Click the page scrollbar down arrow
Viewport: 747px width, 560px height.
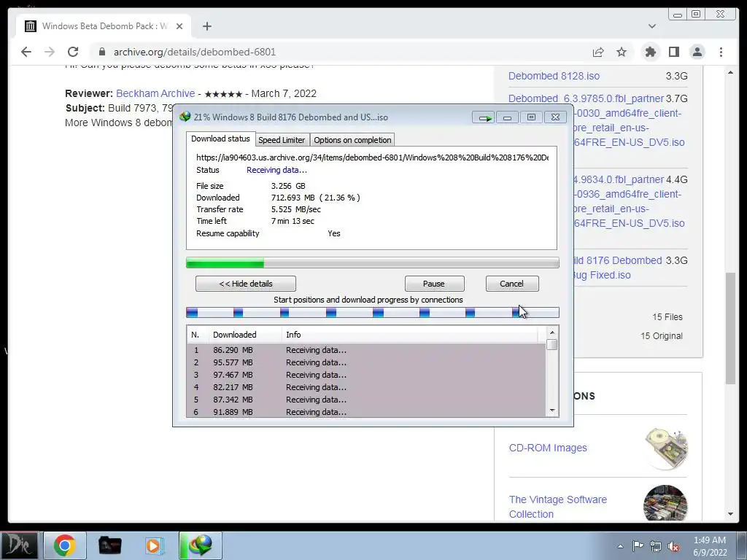731,514
